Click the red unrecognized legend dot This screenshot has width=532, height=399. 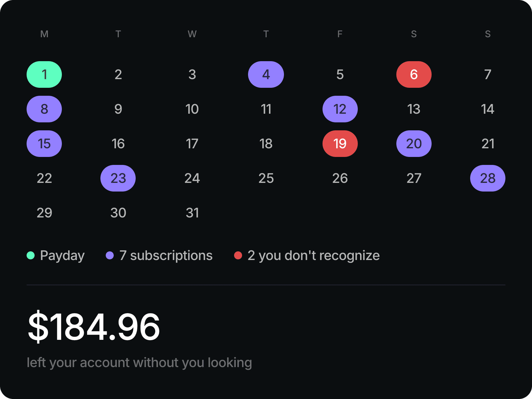pos(238,255)
